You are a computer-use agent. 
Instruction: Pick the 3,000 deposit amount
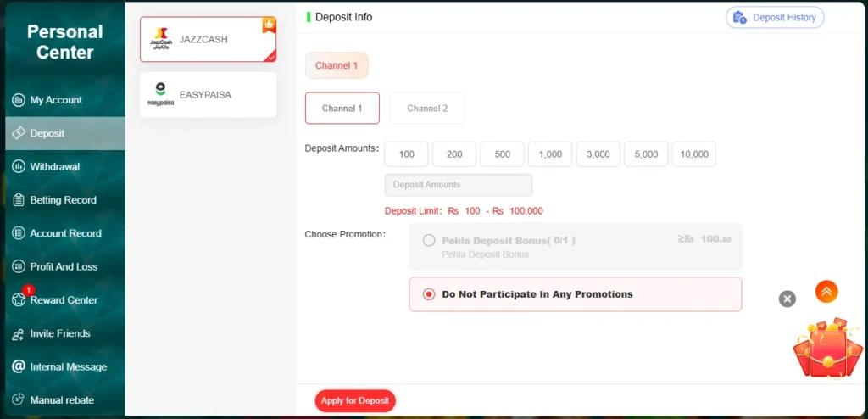click(598, 154)
